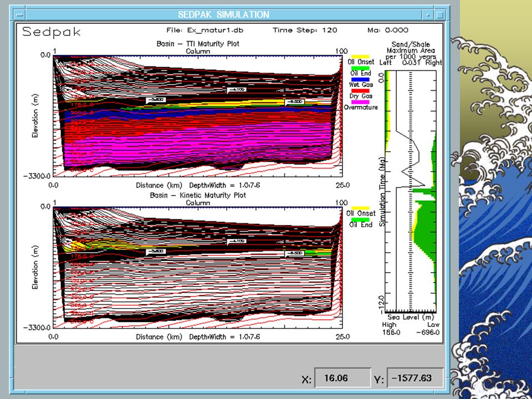532x399 pixels.
Task: Click the "Basin — Kinetic Maturity Plot" title
Action: (x=198, y=196)
